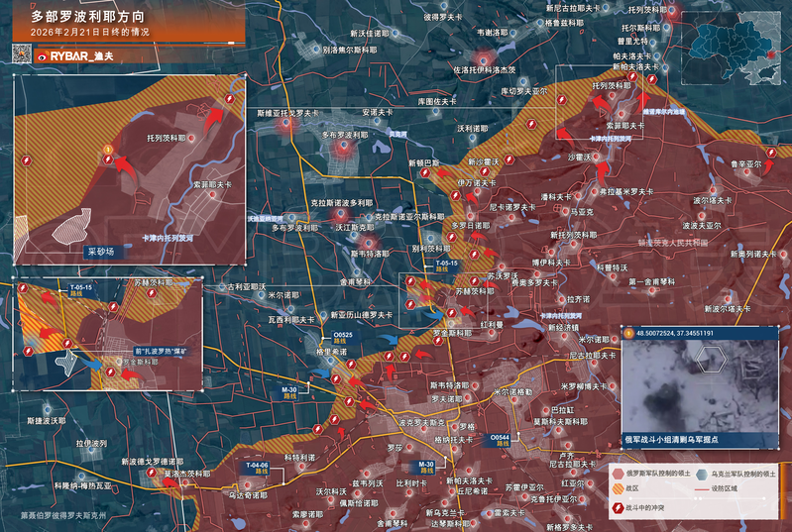Click the red hexagon legend for Russian-controlled territory
The height and width of the screenshot is (532, 792).
(618, 475)
